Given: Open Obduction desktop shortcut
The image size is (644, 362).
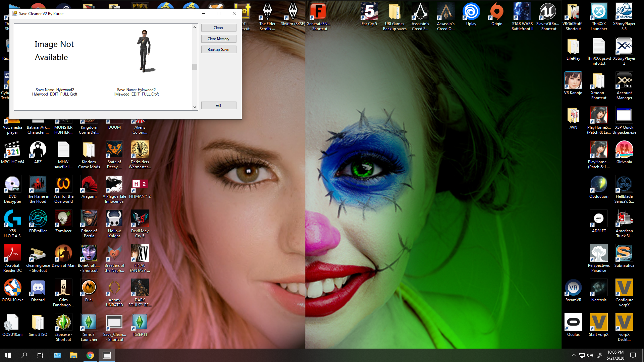Looking at the screenshot, I should tap(599, 187).
